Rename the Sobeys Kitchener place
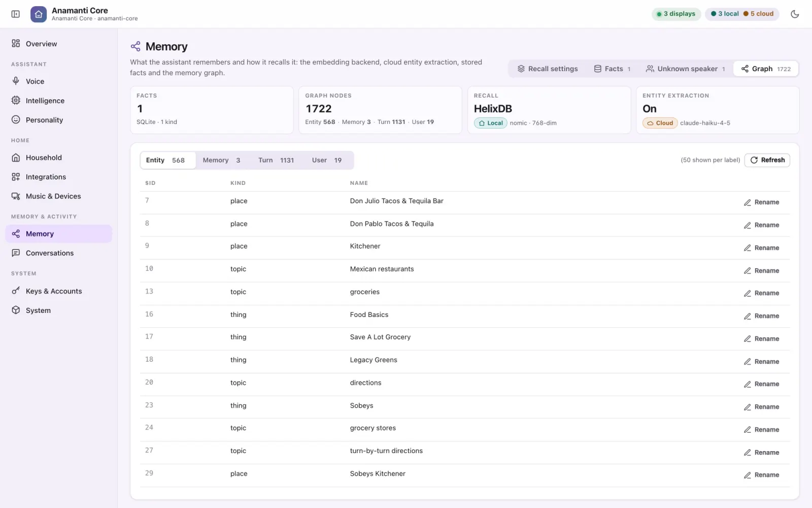 click(x=761, y=475)
